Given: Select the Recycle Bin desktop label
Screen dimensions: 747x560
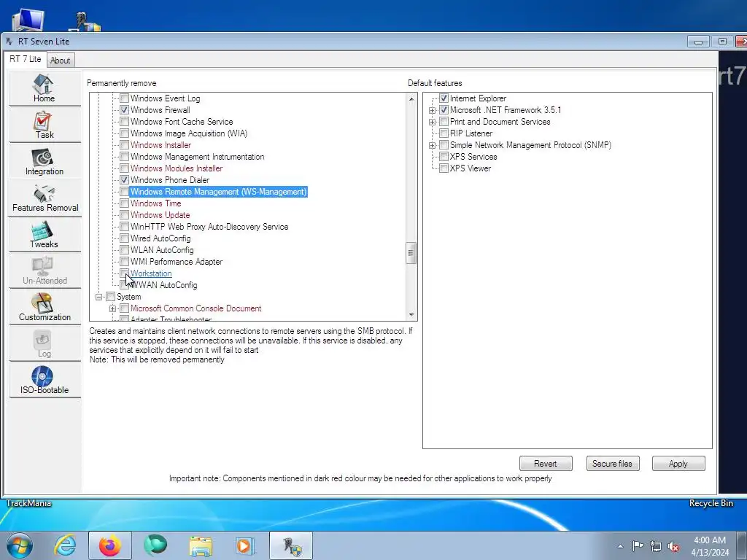Looking at the screenshot, I should point(711,503).
